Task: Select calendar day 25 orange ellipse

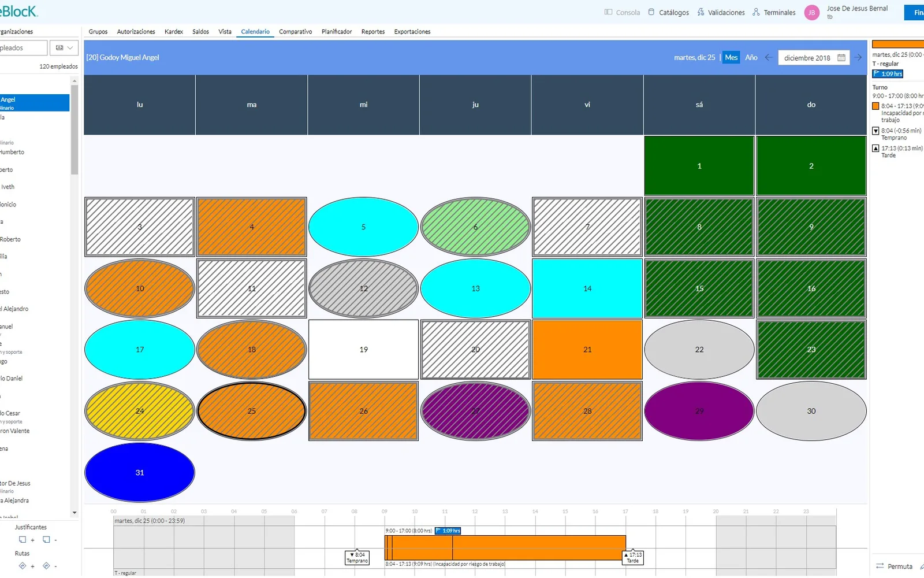Action: click(252, 411)
